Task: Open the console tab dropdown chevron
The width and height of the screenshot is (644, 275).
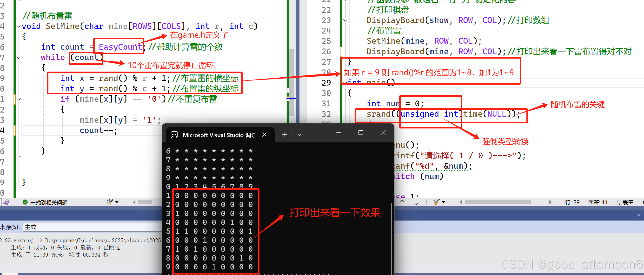Action: 299,135
